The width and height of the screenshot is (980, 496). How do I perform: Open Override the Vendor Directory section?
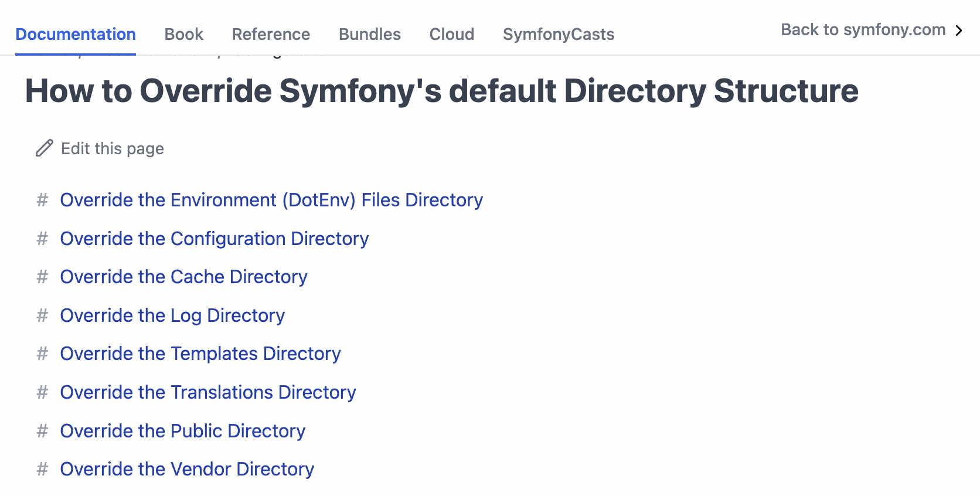[187, 469]
